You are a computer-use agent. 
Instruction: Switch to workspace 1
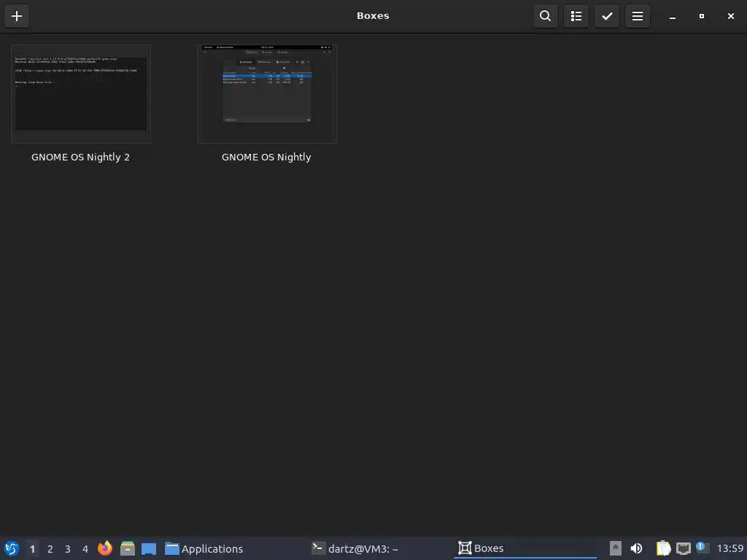point(32,548)
